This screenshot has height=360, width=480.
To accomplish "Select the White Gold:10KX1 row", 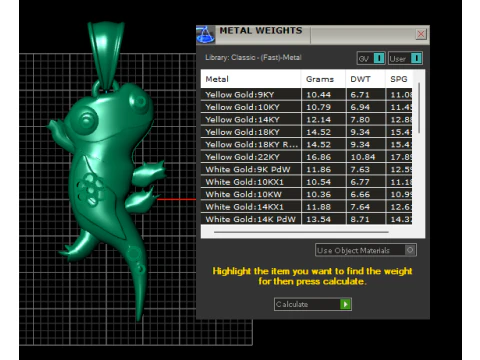I will 306,182.
